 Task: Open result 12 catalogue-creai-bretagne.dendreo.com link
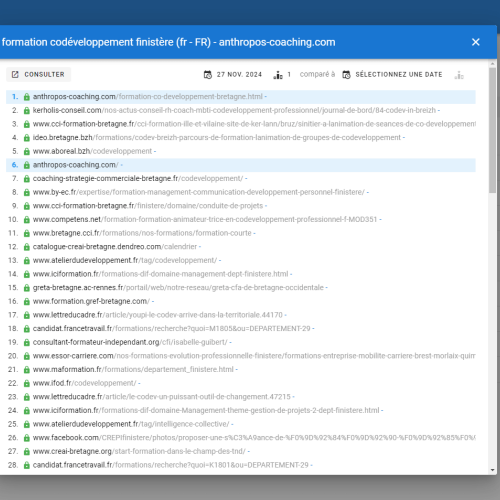115,247
